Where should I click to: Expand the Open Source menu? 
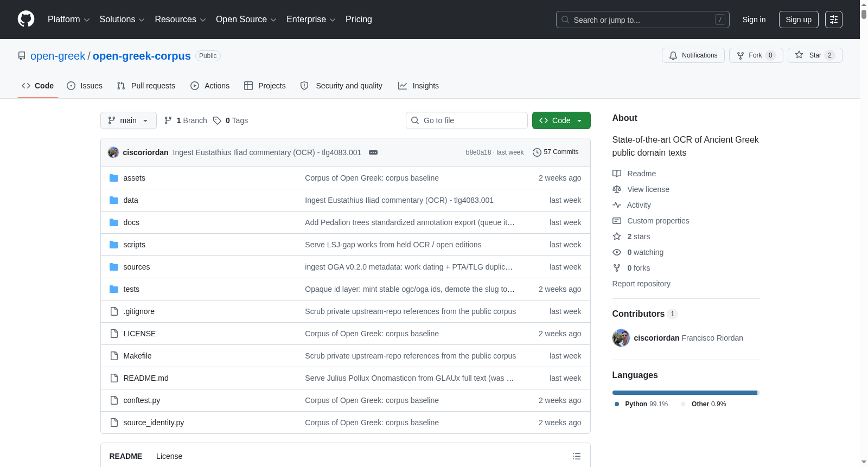246,20
